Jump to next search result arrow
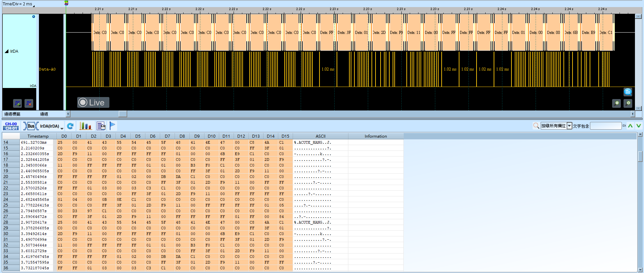Image resolution: width=644 pixels, height=273 pixels. [x=638, y=126]
